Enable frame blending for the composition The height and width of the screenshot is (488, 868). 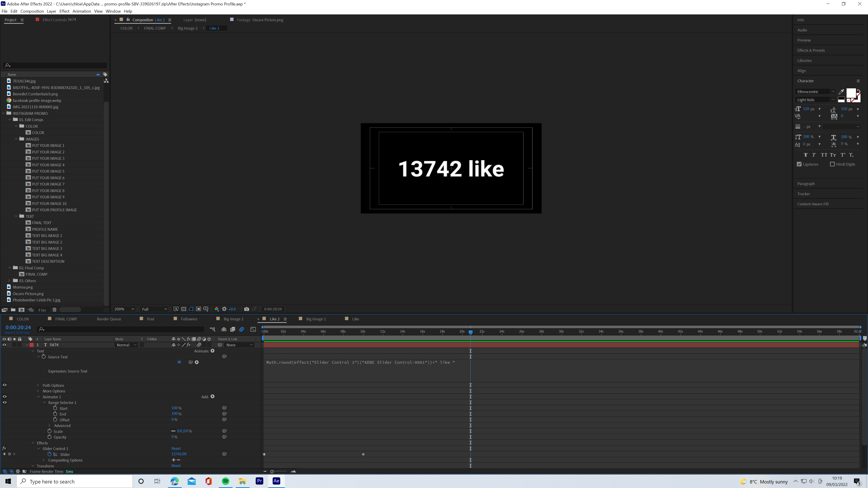(233, 329)
